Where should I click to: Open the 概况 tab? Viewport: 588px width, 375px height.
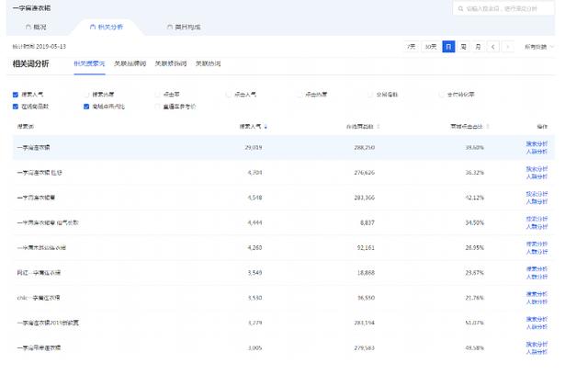[x=40, y=27]
